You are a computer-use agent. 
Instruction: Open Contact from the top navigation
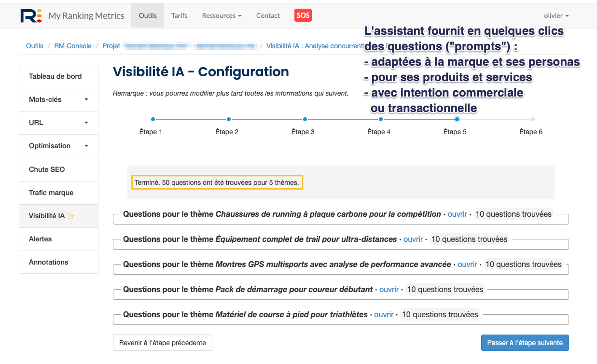(268, 15)
